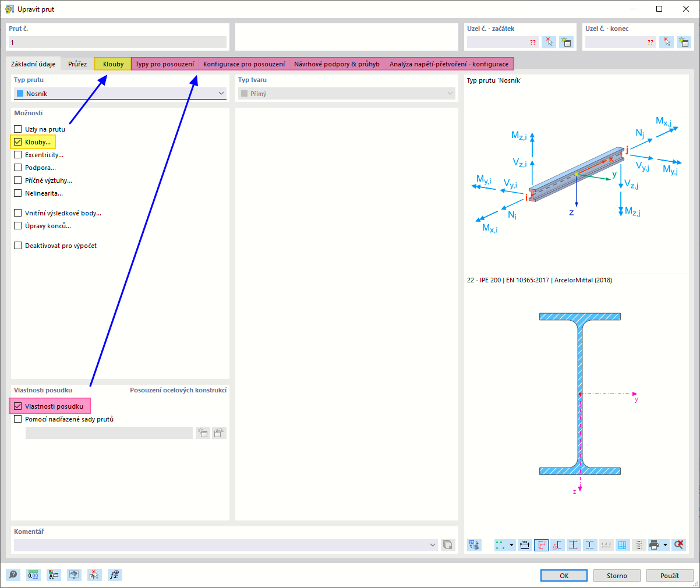Click the color-and-names display settings icon
This screenshot has width=700, height=588.
54,575
